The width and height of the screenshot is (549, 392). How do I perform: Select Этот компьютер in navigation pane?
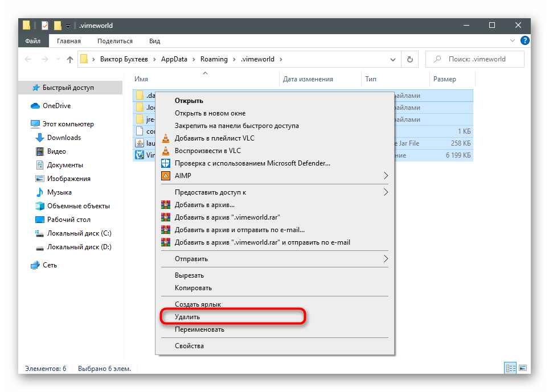(x=68, y=124)
